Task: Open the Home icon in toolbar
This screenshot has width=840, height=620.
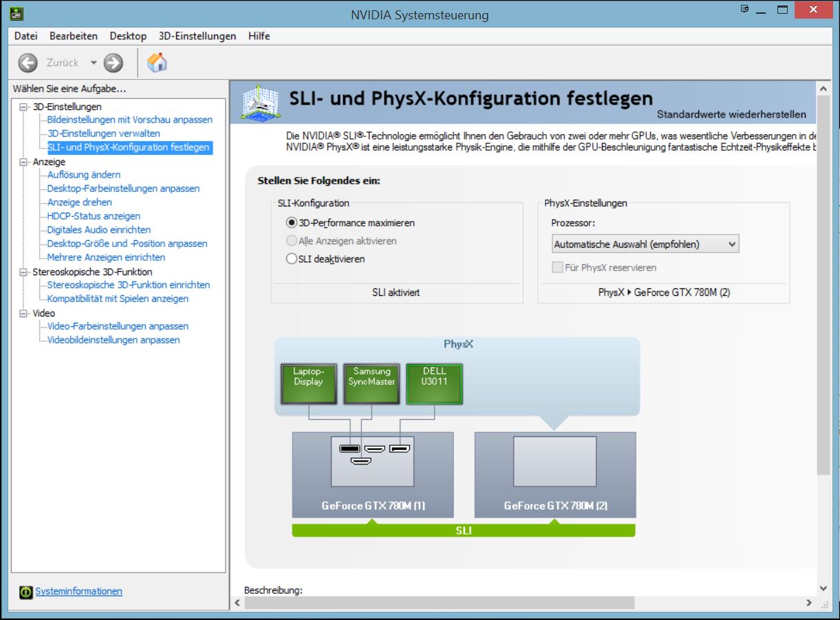Action: pos(158,63)
